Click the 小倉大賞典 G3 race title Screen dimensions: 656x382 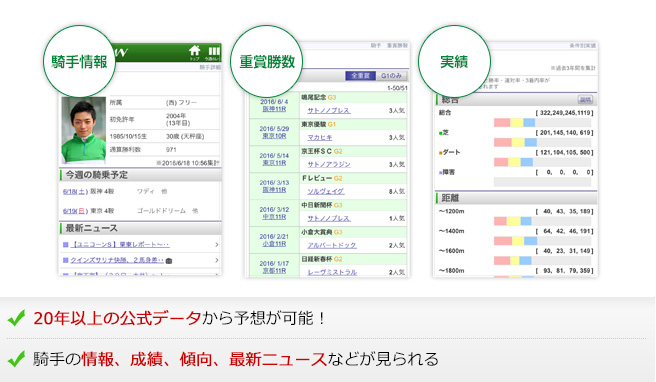click(322, 232)
